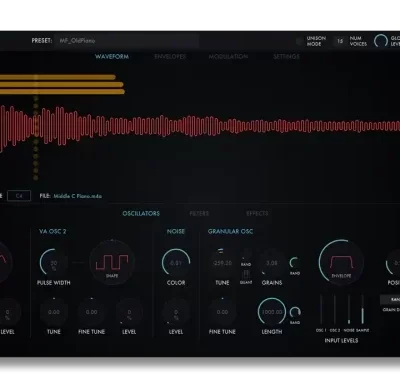Click the grain Envelope shape knob
The height and width of the screenshot is (390, 400).
(341, 262)
